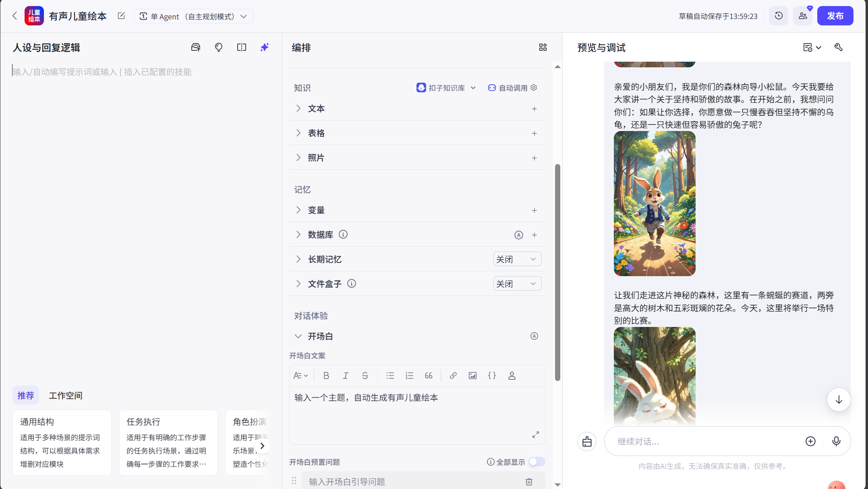Image resolution: width=868 pixels, height=489 pixels.
Task: Open version history via clock icon
Action: pos(778,16)
